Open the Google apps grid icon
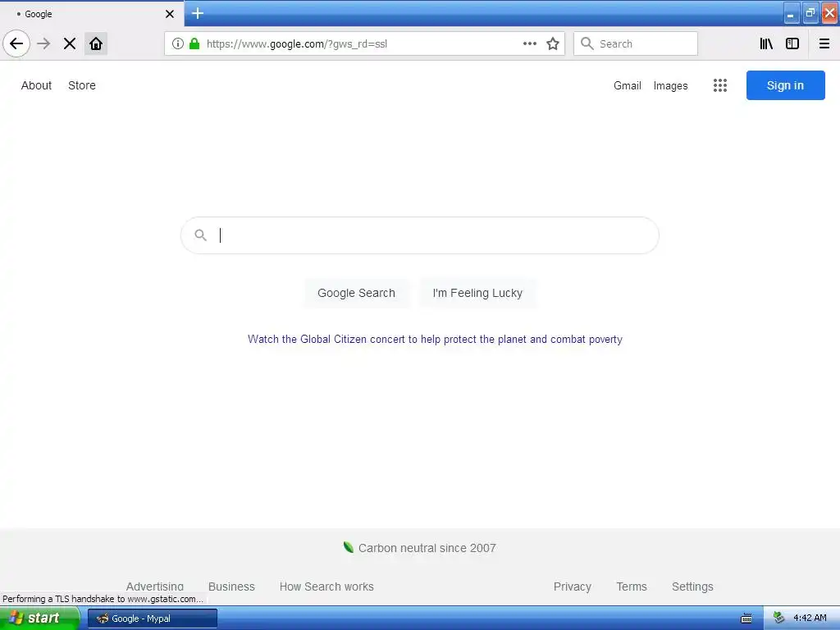Screen dimensions: 840x630 click(720, 85)
